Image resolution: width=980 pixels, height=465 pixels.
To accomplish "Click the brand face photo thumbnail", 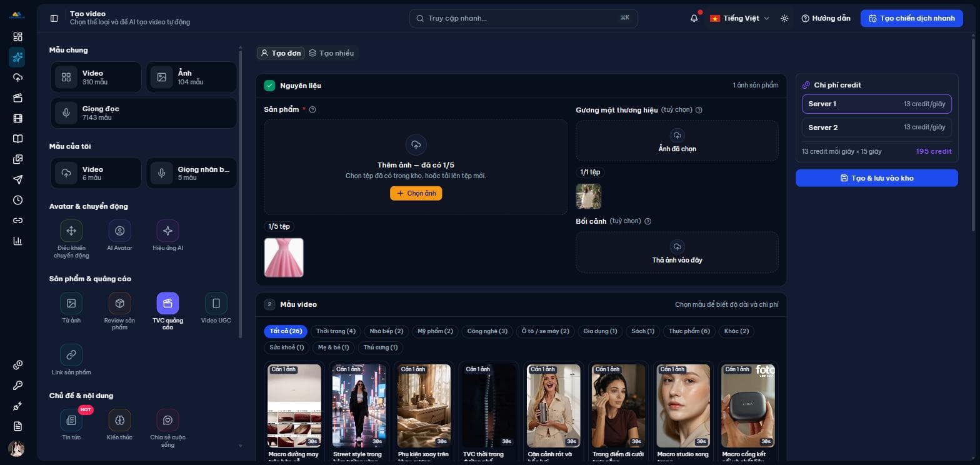I will tap(588, 196).
